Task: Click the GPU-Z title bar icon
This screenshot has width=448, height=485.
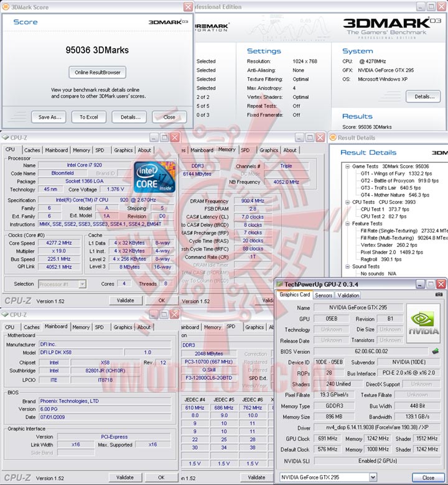Action: click(279, 284)
